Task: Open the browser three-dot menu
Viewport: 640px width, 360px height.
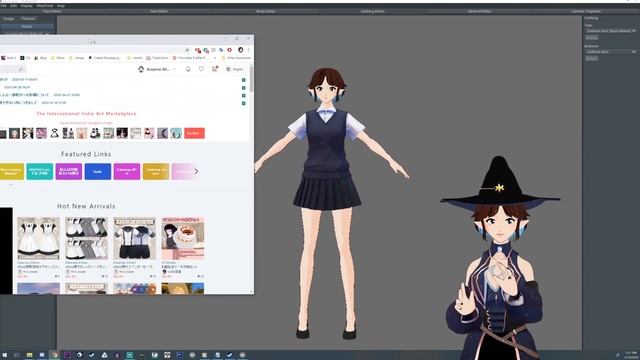Action: [249, 50]
